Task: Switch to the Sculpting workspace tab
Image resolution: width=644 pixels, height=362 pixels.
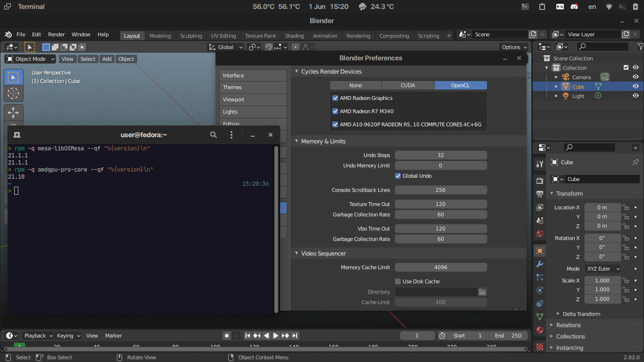Action: (x=191, y=36)
